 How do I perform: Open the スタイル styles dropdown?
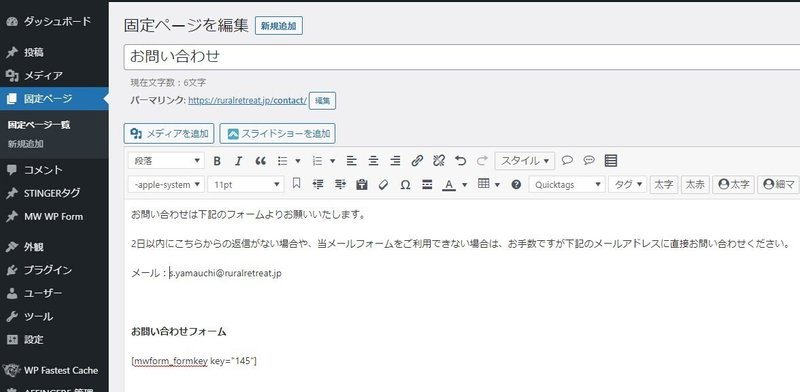point(524,161)
